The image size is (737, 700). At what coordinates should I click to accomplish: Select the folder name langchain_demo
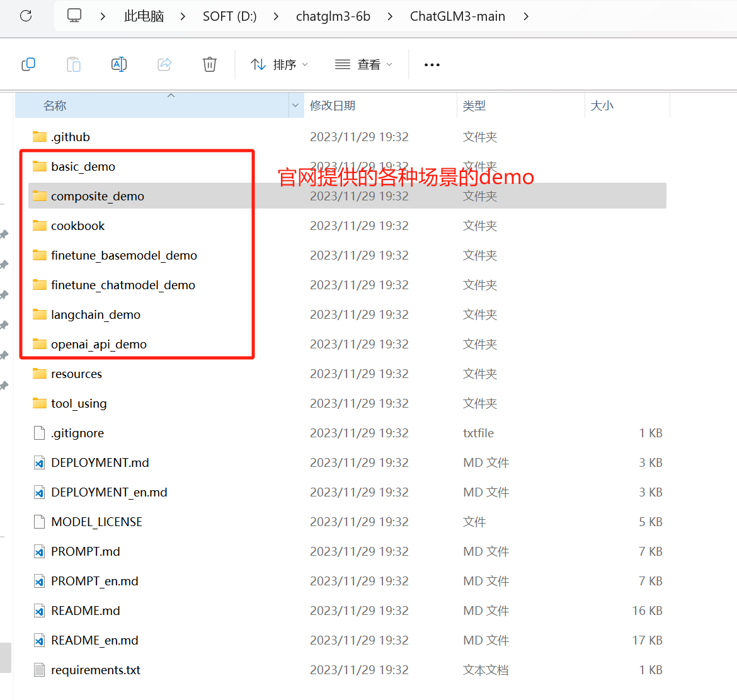95,314
